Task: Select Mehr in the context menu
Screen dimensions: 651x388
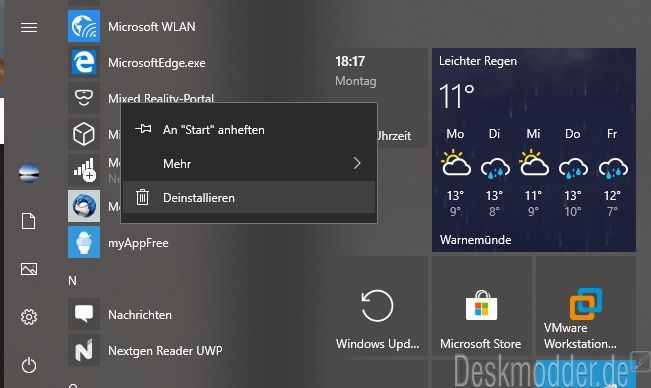Action: tap(249, 163)
